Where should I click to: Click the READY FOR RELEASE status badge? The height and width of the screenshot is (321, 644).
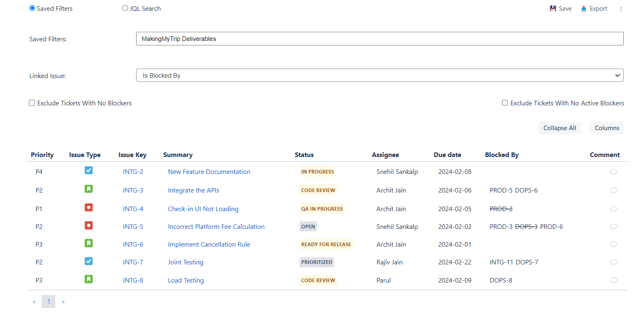[326, 245]
